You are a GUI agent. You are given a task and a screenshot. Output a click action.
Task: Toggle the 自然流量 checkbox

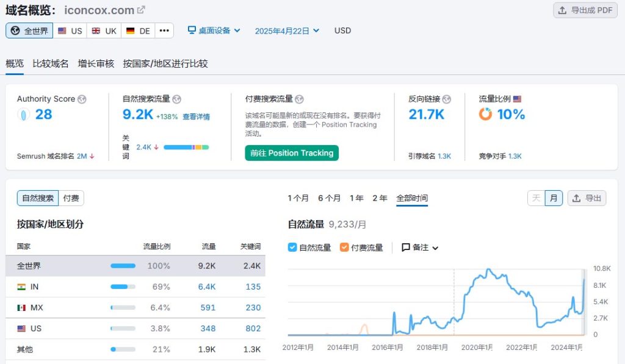[x=292, y=248]
